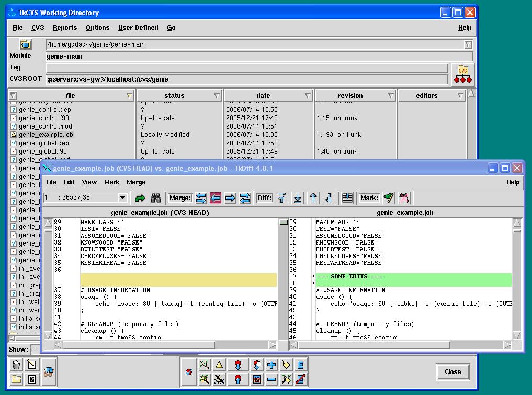The height and width of the screenshot is (395, 532).
Task: Jump to the last diff
Action: (298, 198)
